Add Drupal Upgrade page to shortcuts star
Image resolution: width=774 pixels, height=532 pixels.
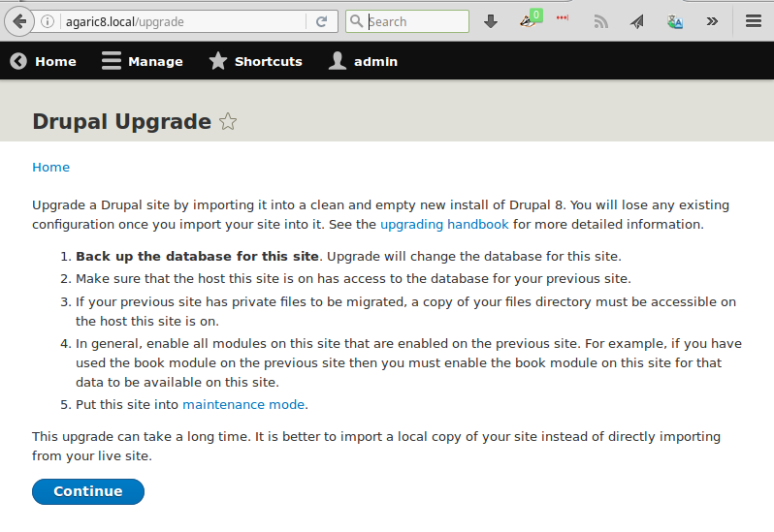coord(228,122)
